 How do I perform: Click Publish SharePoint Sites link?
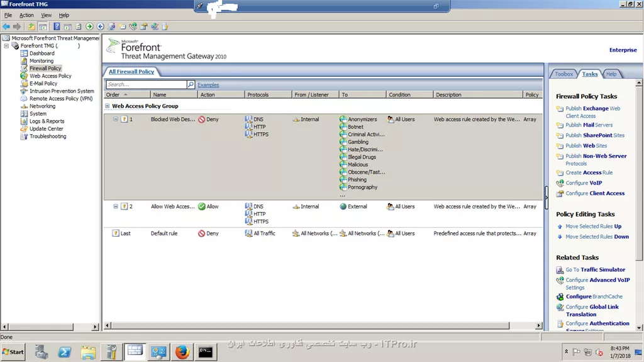click(595, 135)
